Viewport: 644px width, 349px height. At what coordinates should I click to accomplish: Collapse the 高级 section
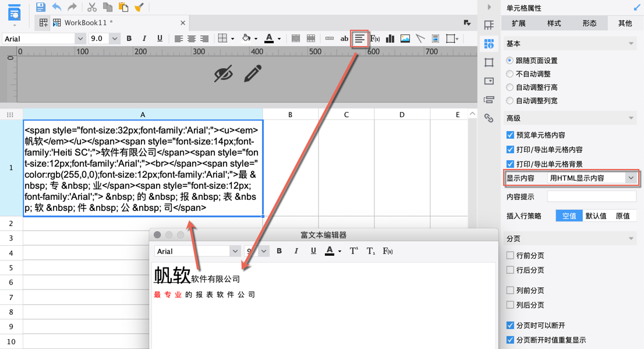pos(631,118)
